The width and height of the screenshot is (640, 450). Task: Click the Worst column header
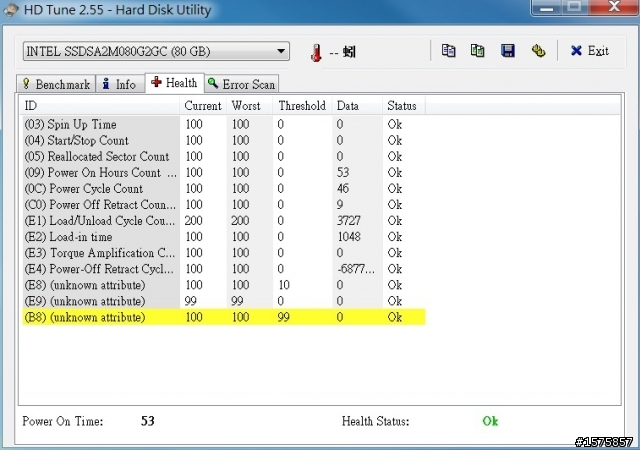pos(249,106)
